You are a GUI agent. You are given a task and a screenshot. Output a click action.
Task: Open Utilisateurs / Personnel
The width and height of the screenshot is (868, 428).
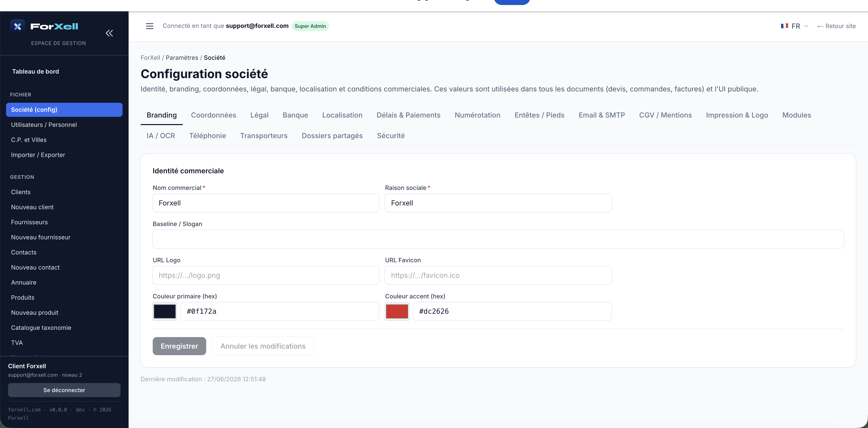pos(64,125)
